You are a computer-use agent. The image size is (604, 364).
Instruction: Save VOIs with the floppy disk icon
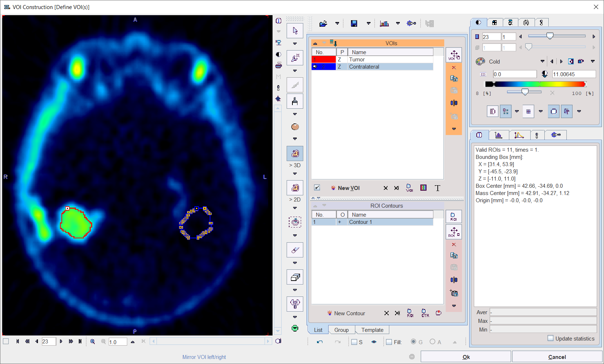pyautogui.click(x=354, y=24)
